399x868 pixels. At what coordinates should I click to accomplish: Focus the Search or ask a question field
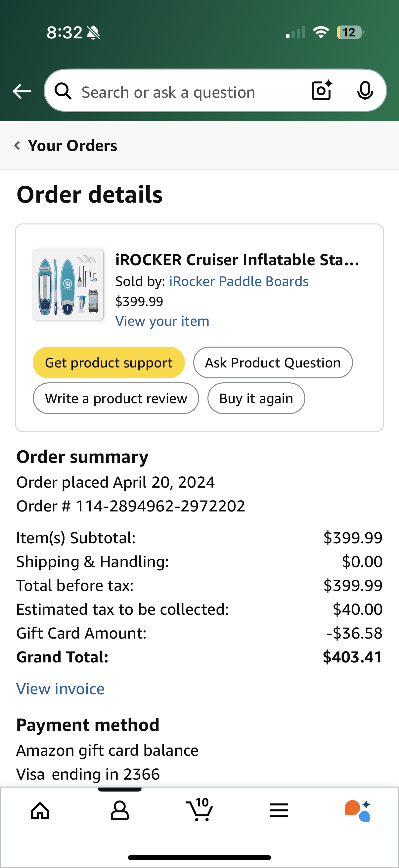pos(189,92)
